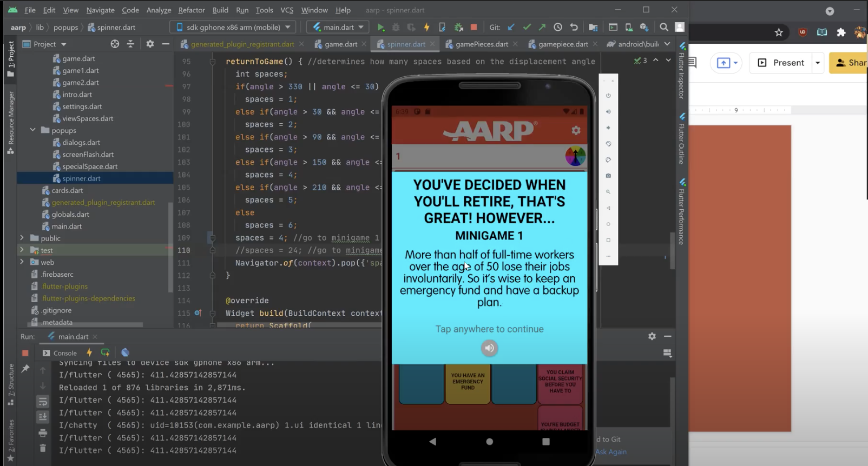Image resolution: width=868 pixels, height=466 pixels.
Task: Run main.dart with the green play icon
Action: click(x=381, y=27)
